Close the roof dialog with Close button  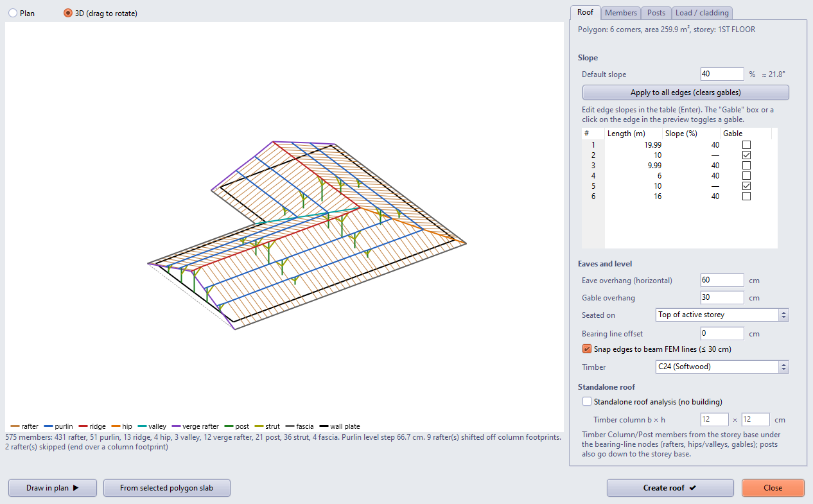click(773, 488)
